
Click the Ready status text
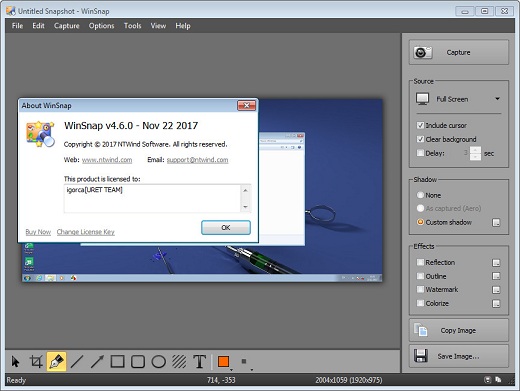coord(16,380)
